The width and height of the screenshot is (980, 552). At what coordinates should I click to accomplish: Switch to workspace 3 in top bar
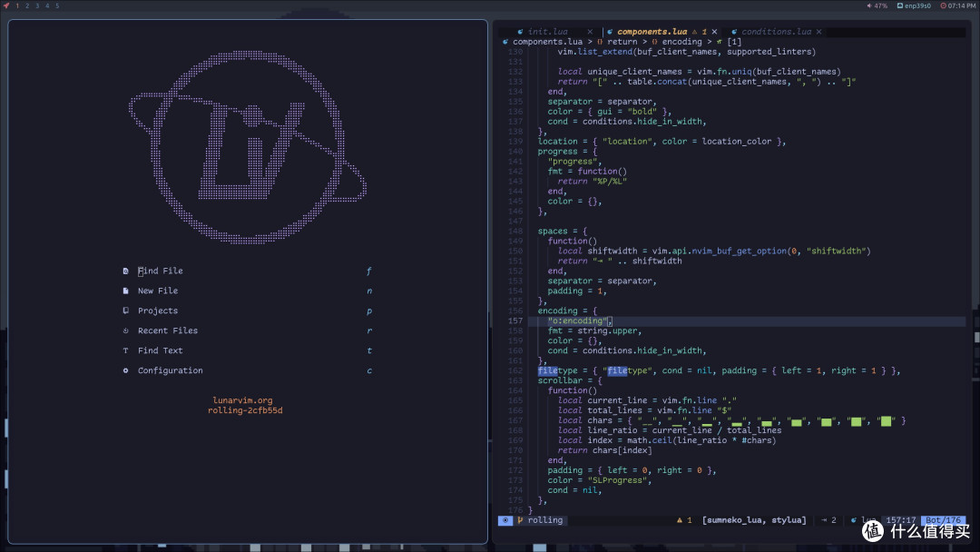pyautogui.click(x=37, y=5)
